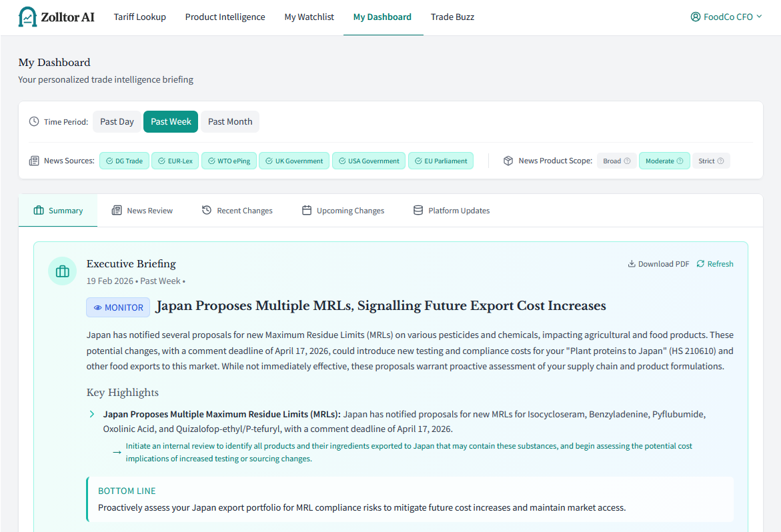This screenshot has height=532, width=781.
Task: Click the Zolltor AI brand name
Action: [68, 17]
